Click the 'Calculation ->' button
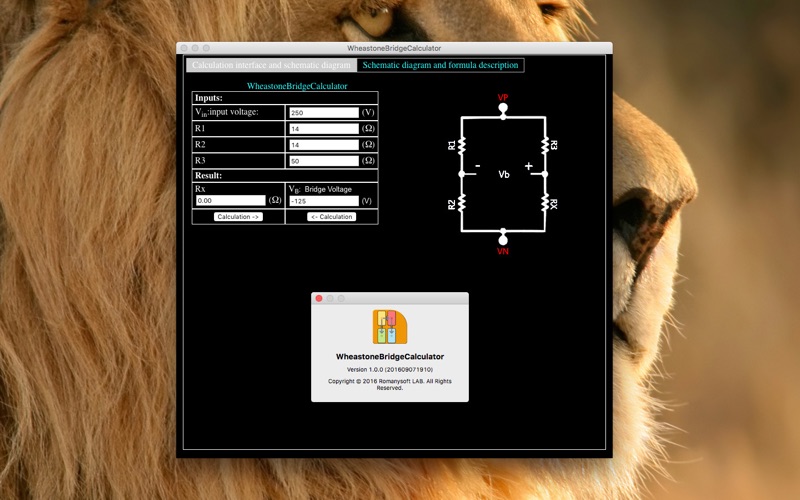The image size is (800, 500). (238, 217)
